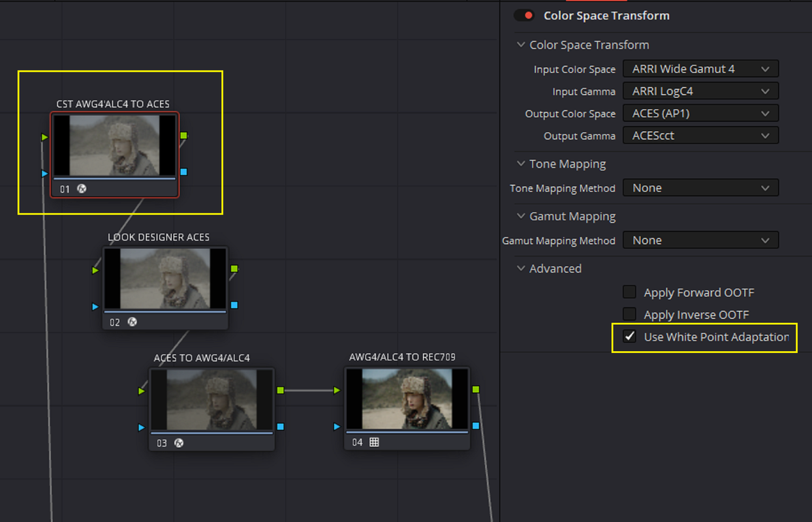Click the OFX effect badge on node 03
Screen dimensions: 812x522
pos(179,442)
